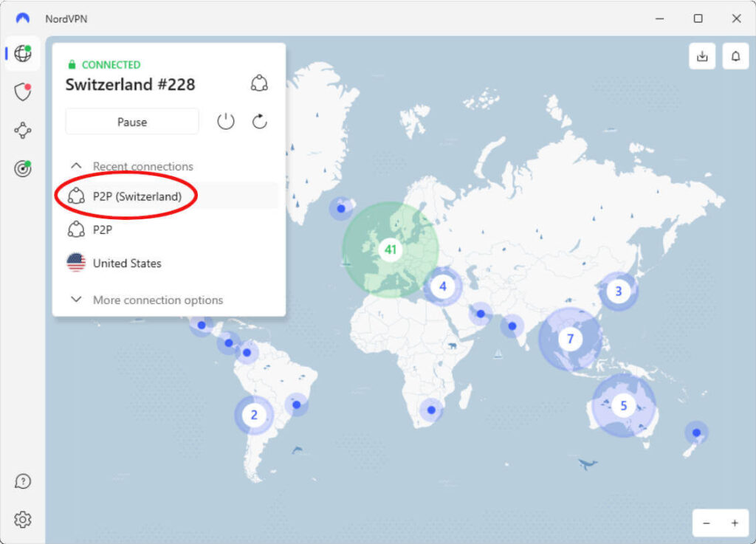Select P2P (Switzerland) recent connection
This screenshot has width=756, height=544.
[171, 196]
